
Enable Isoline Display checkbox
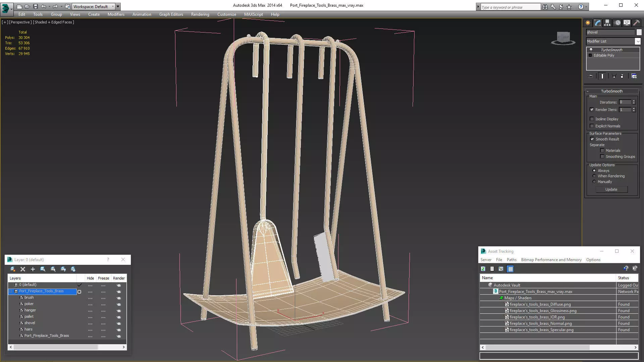click(x=592, y=119)
